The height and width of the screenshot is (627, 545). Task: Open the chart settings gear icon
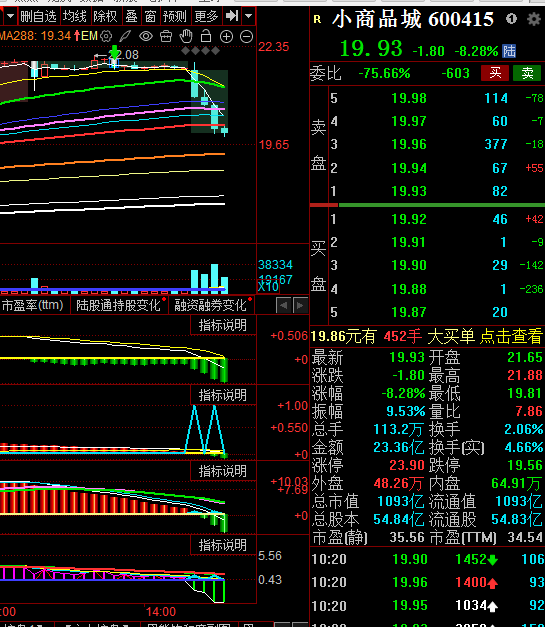coord(106,36)
